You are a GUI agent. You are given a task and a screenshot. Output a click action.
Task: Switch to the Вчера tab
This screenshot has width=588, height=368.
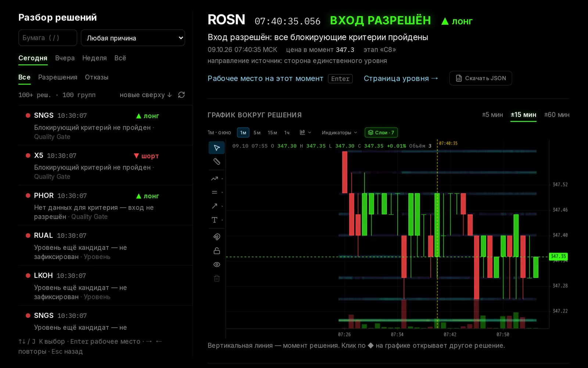65,58
